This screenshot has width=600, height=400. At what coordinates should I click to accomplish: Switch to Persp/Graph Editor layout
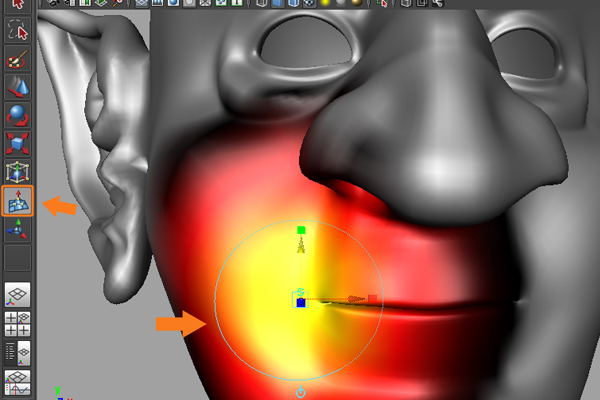[x=18, y=383]
